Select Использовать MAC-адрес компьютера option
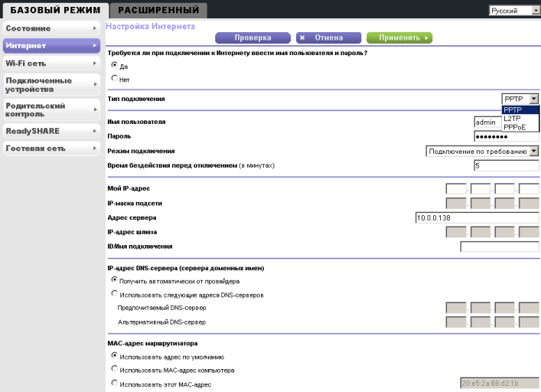Screen dimensions: 541x392 (115, 368)
